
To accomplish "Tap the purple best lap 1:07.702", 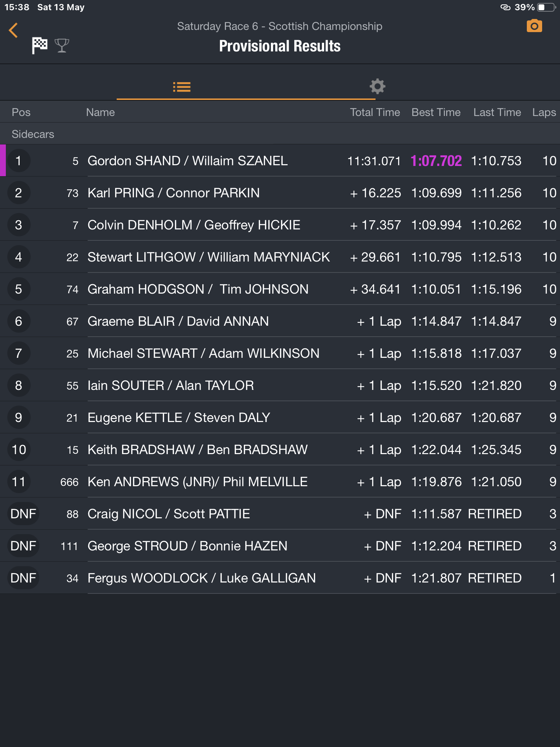I will (436, 161).
